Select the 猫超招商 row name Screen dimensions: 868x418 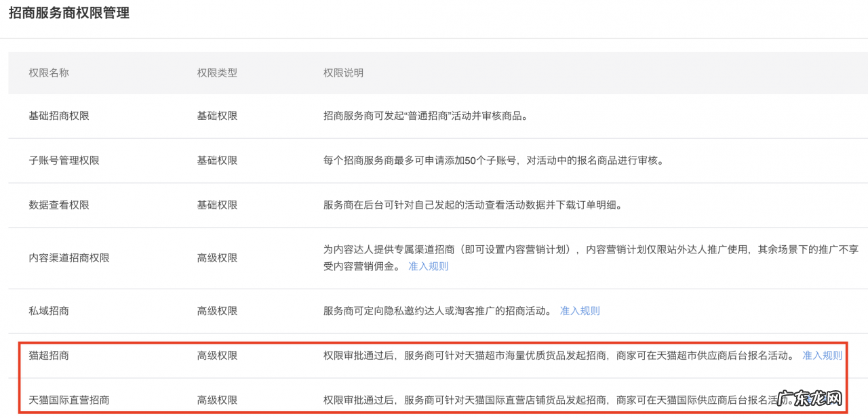[49, 355]
